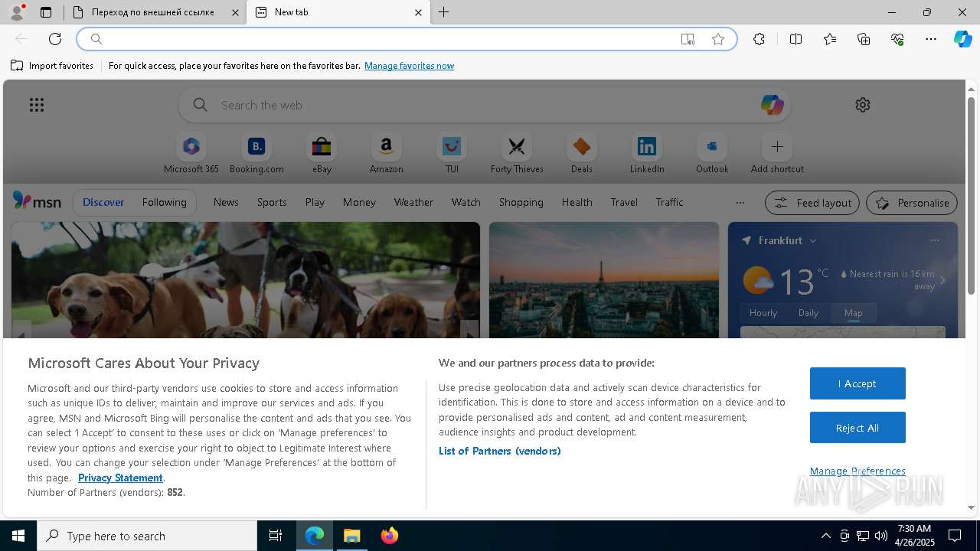Select the Discover feed tab
The height and width of the screenshot is (551, 980).
103,202
